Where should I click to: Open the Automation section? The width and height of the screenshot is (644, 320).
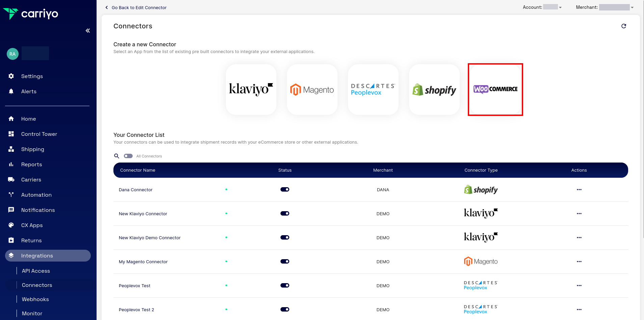(36, 195)
